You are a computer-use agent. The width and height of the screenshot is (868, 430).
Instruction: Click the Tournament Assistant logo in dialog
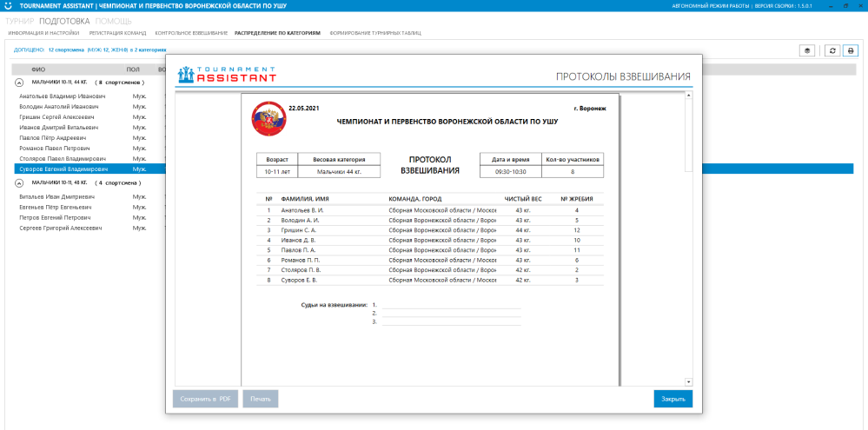pos(226,75)
